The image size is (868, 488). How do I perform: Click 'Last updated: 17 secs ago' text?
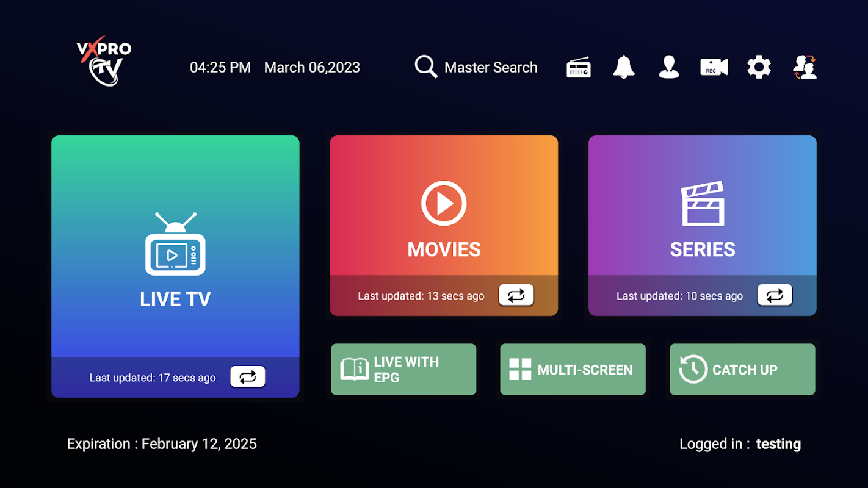153,378
